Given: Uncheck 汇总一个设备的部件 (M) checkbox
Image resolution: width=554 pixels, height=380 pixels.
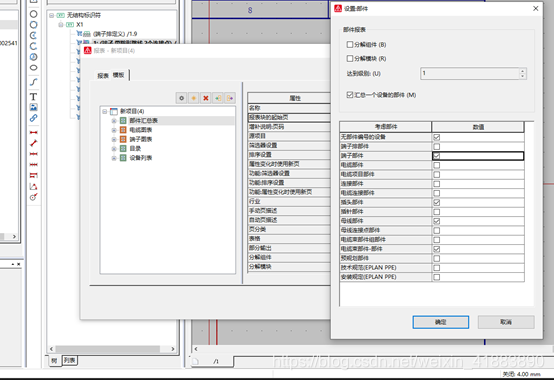Looking at the screenshot, I should coord(350,95).
